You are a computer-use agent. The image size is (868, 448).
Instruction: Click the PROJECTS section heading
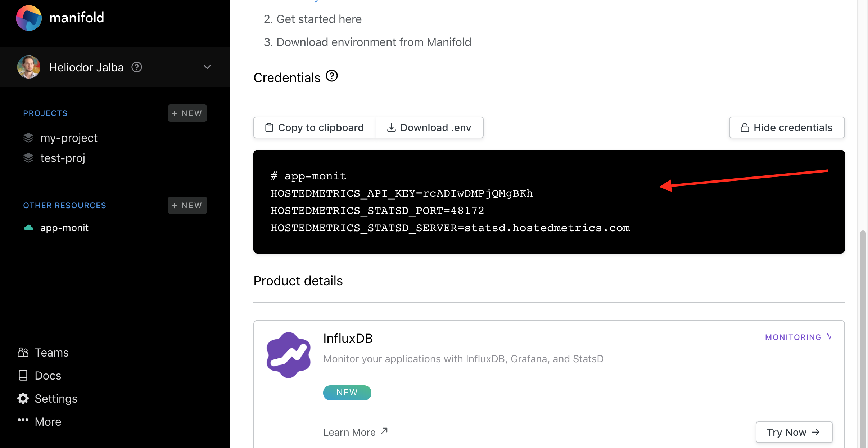45,113
